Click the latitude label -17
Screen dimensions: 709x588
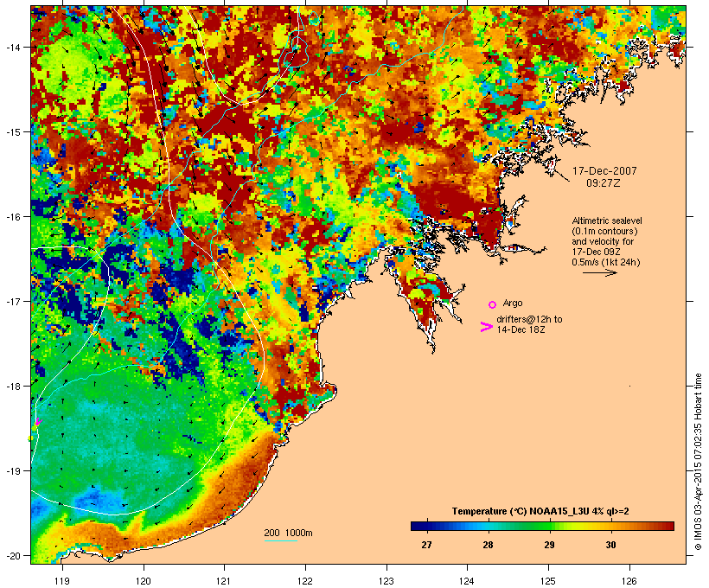coord(12,301)
